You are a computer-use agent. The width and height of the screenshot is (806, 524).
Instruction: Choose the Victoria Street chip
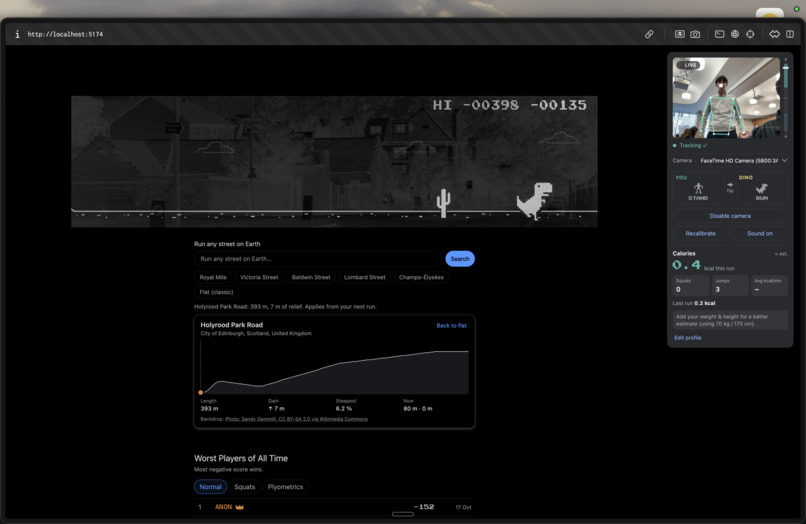click(x=259, y=277)
